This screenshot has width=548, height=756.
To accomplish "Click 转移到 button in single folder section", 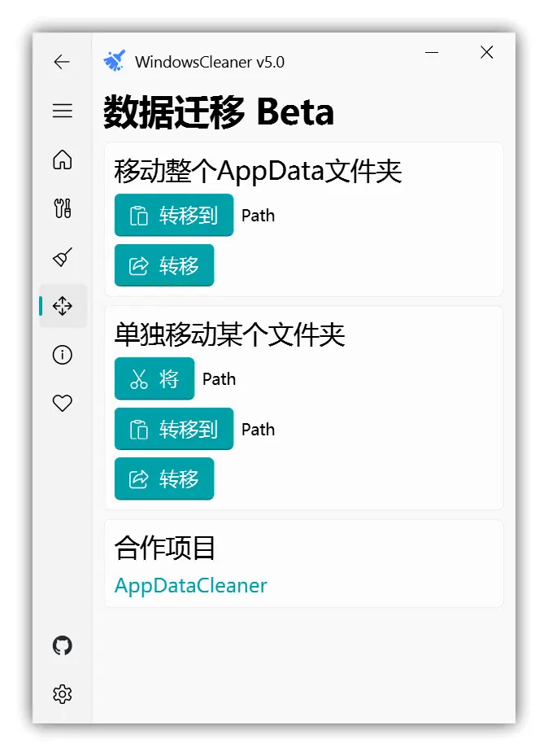I will [x=174, y=429].
